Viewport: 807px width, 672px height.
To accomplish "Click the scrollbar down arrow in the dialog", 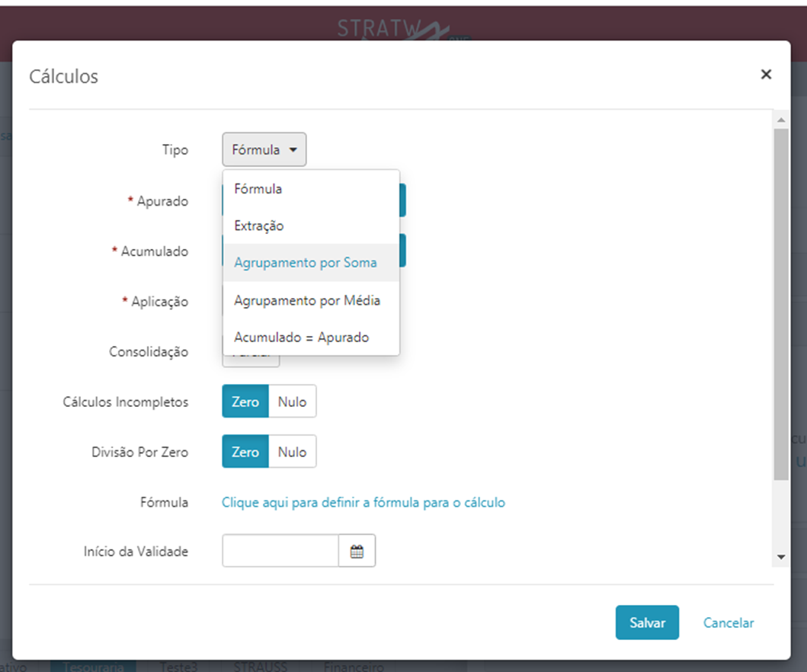I will [781, 557].
